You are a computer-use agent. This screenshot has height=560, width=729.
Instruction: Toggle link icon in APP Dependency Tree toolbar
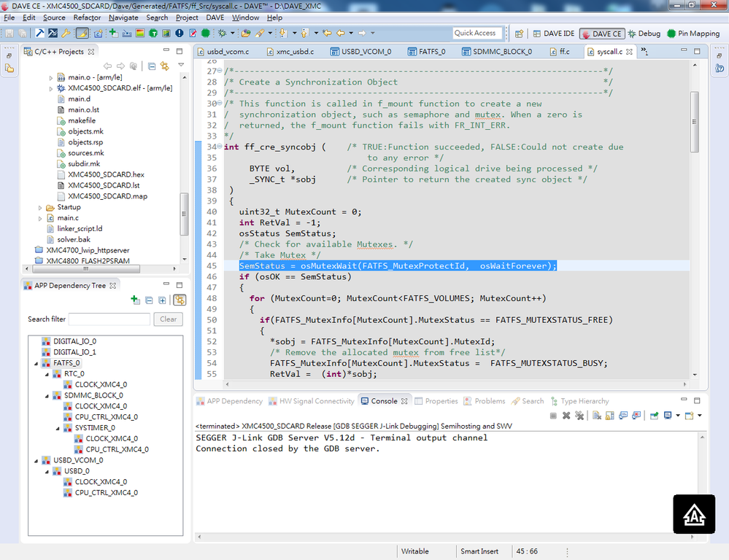click(x=180, y=300)
